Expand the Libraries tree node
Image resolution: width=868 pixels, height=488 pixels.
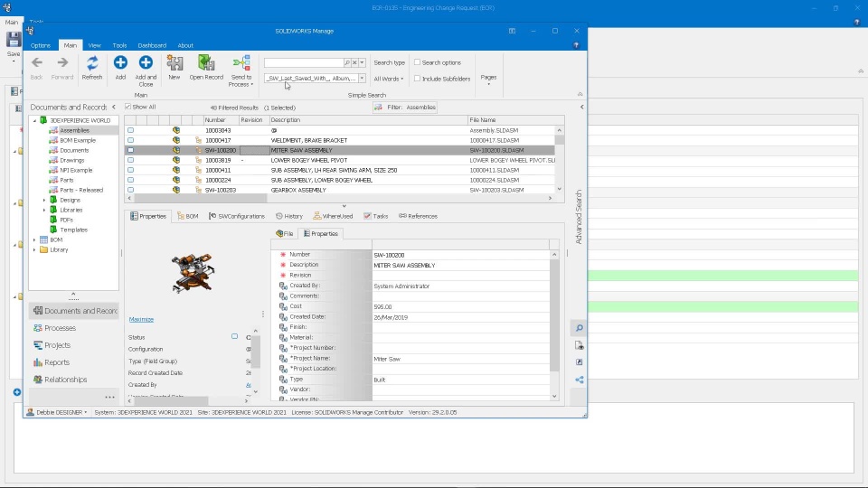click(x=44, y=211)
